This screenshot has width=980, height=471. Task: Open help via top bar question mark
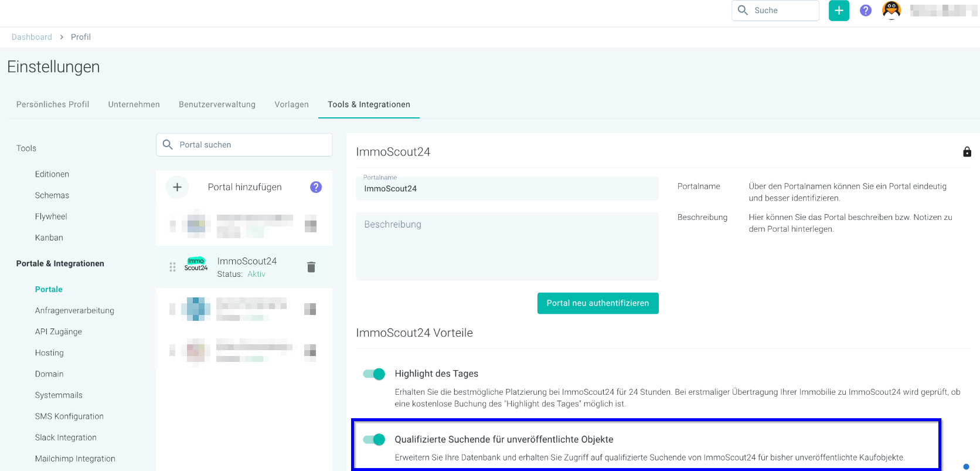tap(866, 11)
